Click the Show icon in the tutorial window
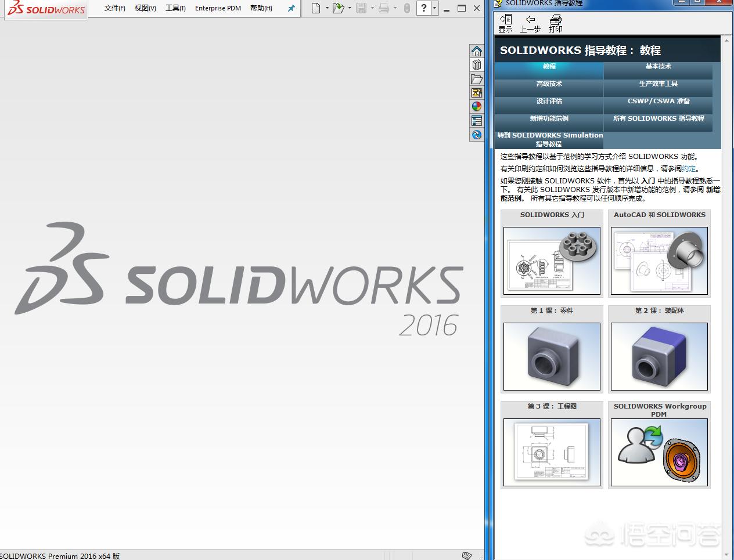Viewport: 734px width, 560px height. tap(506, 23)
